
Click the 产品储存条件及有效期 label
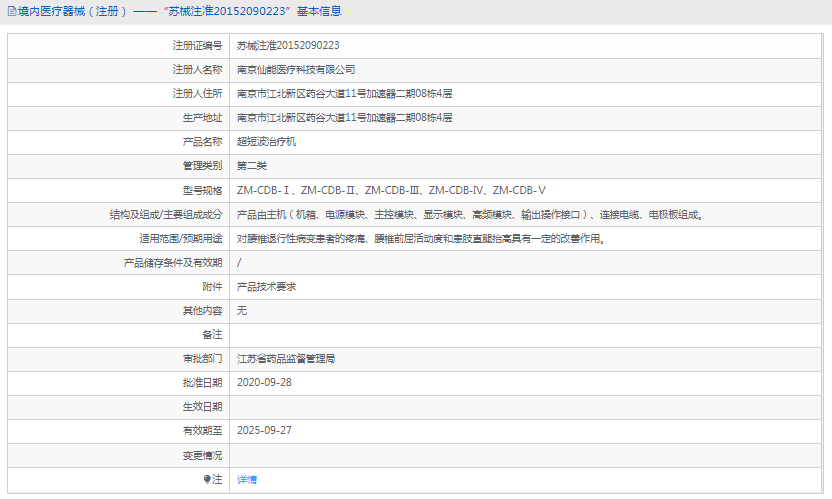pos(173,263)
